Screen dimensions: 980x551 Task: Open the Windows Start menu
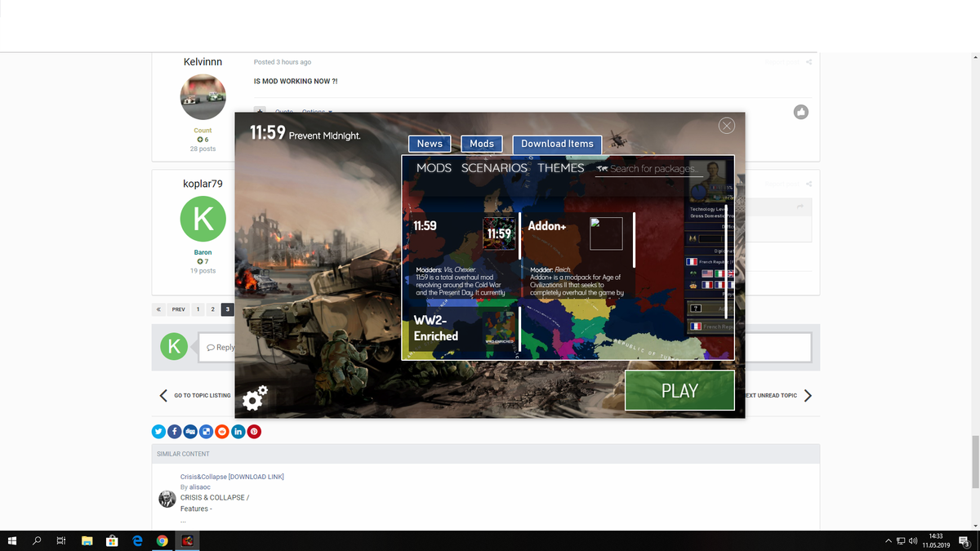coord(12,540)
